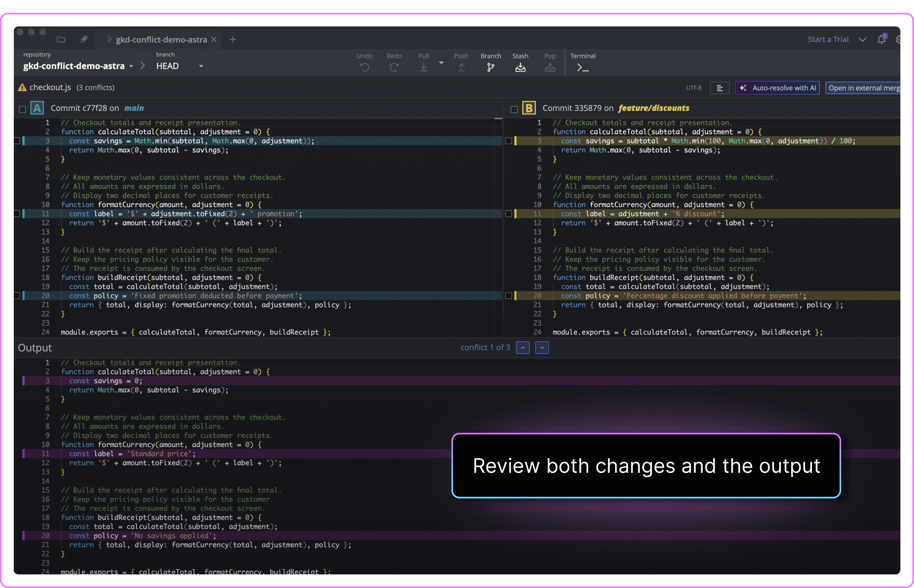Go to next conflict with down arrow
This screenshot has height=588, width=914.
point(542,348)
